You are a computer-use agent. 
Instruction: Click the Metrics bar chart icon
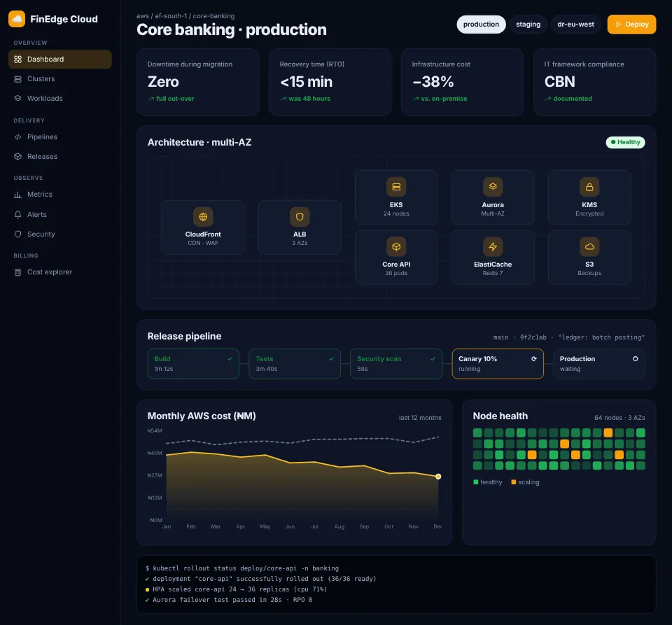coord(17,195)
